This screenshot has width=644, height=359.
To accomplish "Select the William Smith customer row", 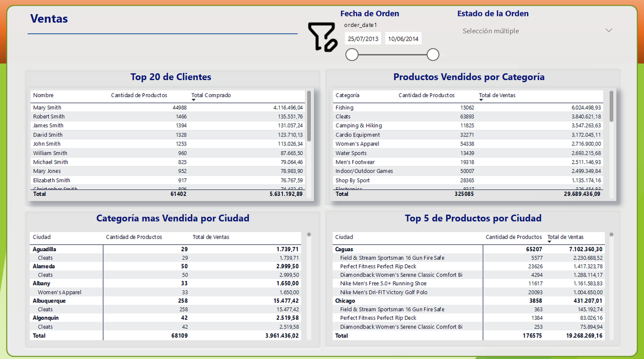I will click(168, 153).
